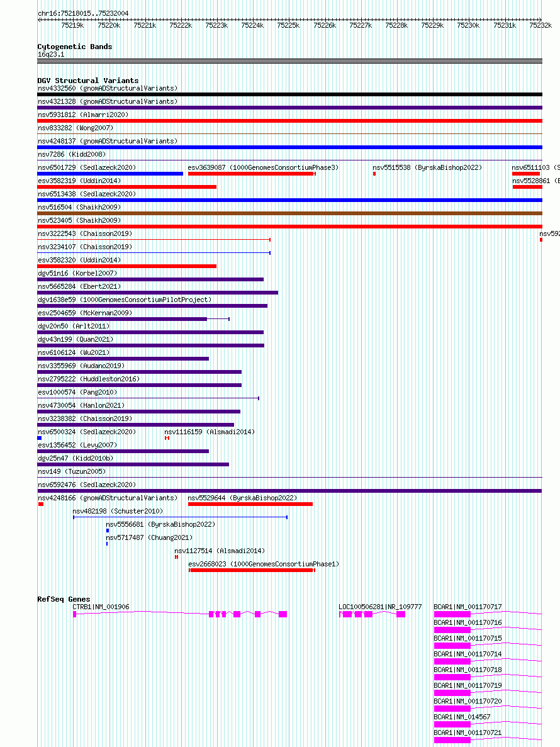Click esv3582320 (Uddin2014) label
The height and width of the screenshot is (747, 560).
[79, 260]
